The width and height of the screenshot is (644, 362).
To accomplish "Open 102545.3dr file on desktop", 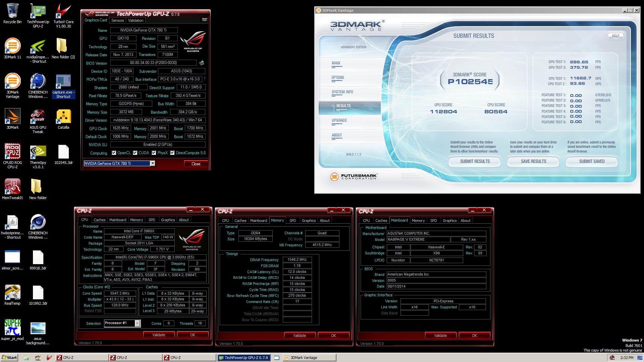I will (x=63, y=154).
